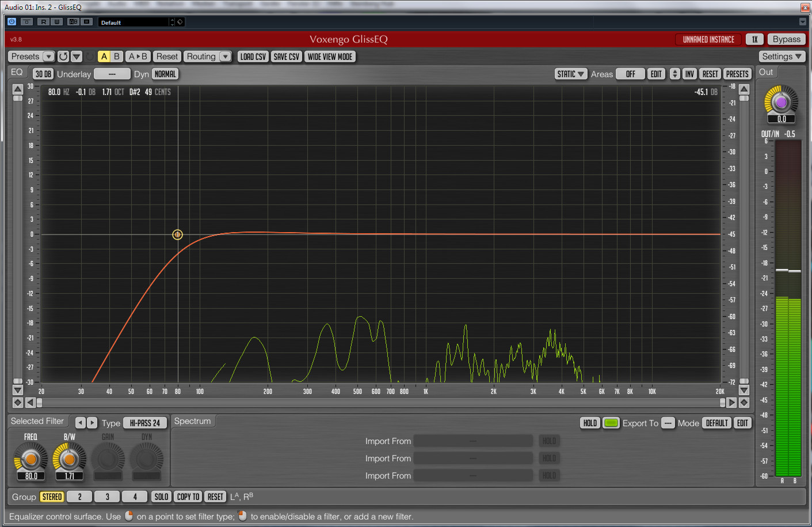
Task: Open the Settings dropdown
Action: pyautogui.click(x=782, y=56)
